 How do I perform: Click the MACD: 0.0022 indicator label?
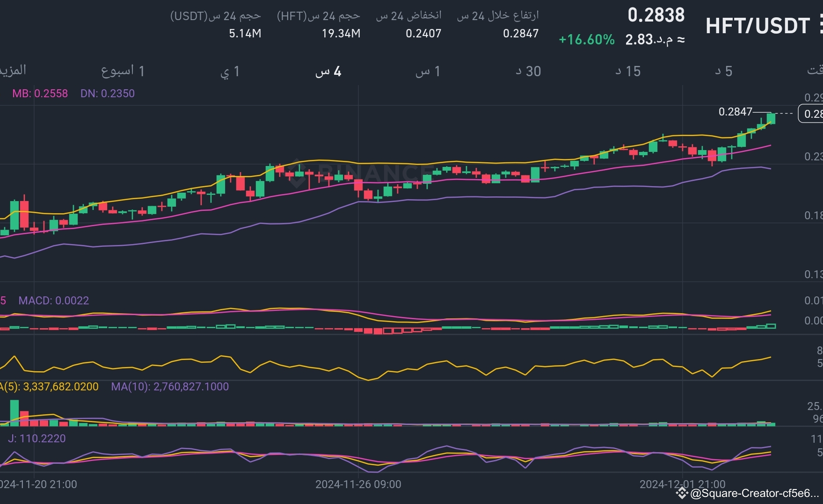point(53,301)
